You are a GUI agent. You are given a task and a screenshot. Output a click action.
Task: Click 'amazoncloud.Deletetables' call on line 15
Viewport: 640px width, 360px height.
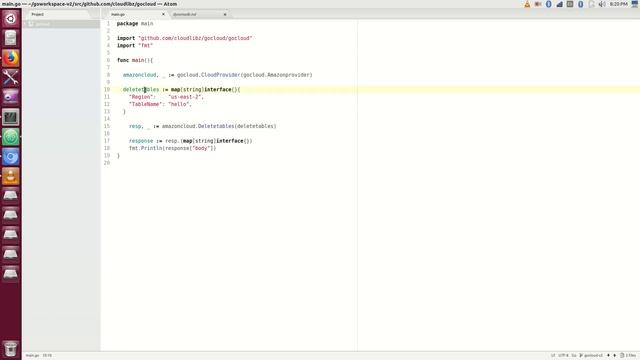(198, 126)
